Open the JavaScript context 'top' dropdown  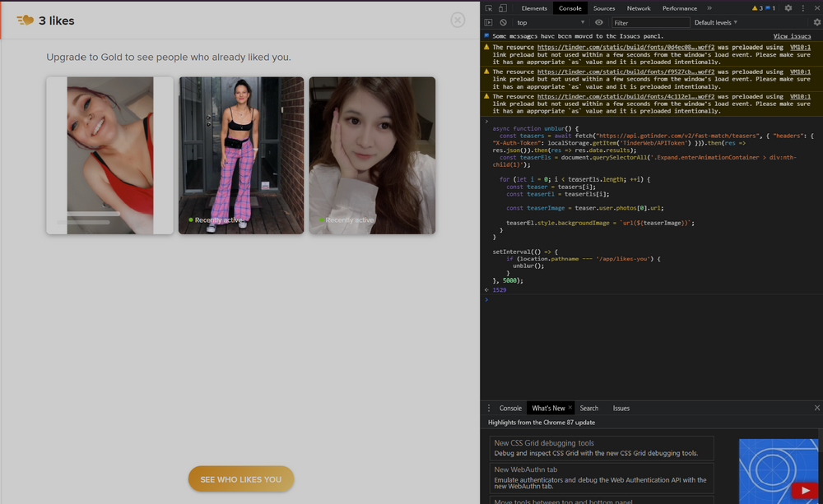[x=551, y=23]
